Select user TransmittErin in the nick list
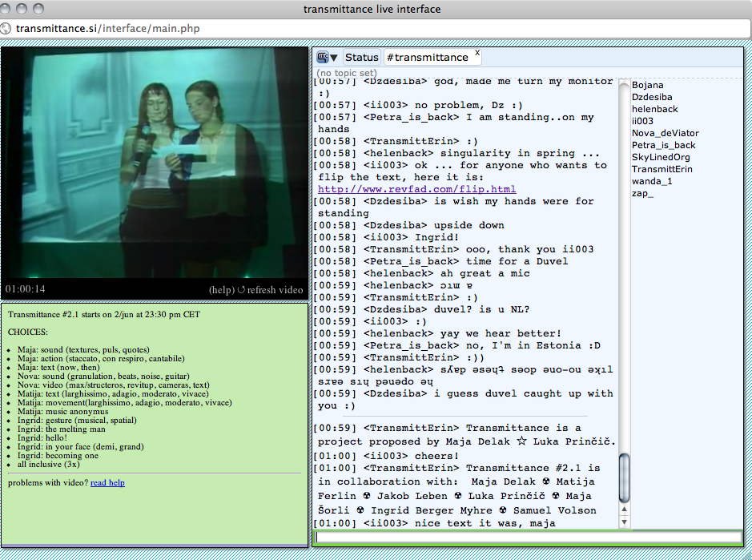 click(x=662, y=169)
